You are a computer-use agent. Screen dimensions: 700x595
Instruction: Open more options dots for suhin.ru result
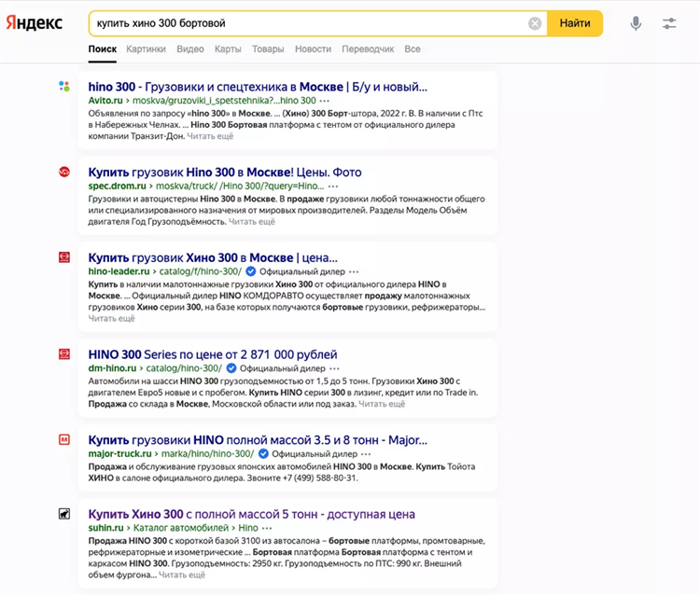(267, 528)
